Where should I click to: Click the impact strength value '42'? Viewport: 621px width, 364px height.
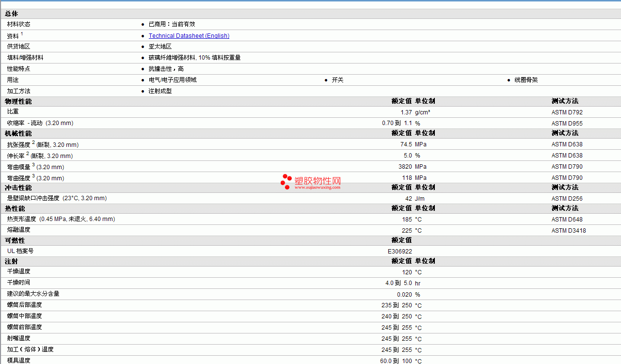pyautogui.click(x=409, y=199)
